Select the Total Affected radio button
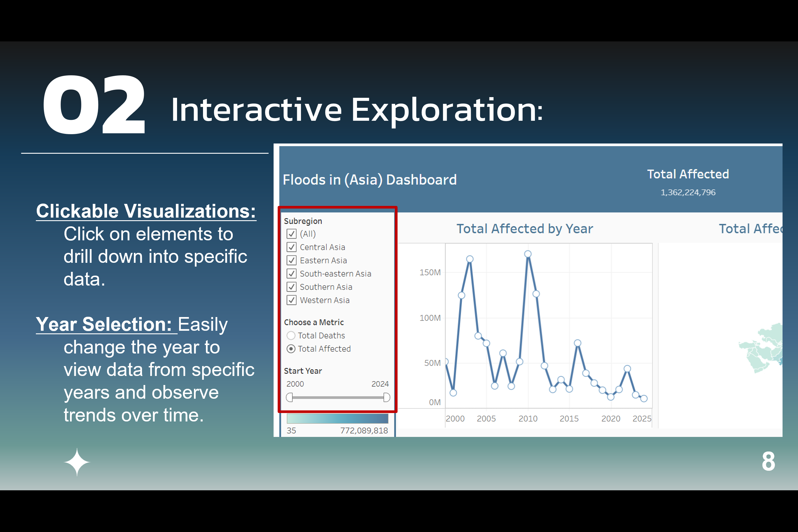Image resolution: width=798 pixels, height=532 pixels. tap(291, 349)
